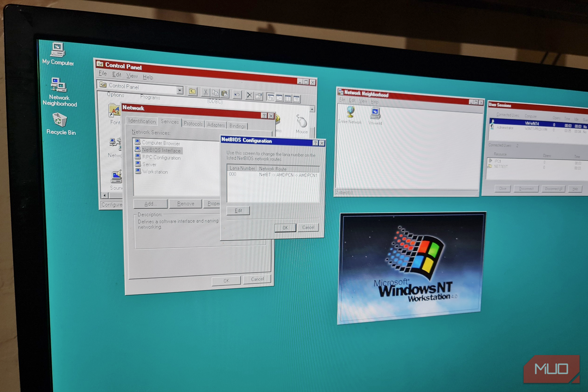Click the help question mark in NetBIOS Configuration
Screen dimensions: 588x392
[x=315, y=143]
